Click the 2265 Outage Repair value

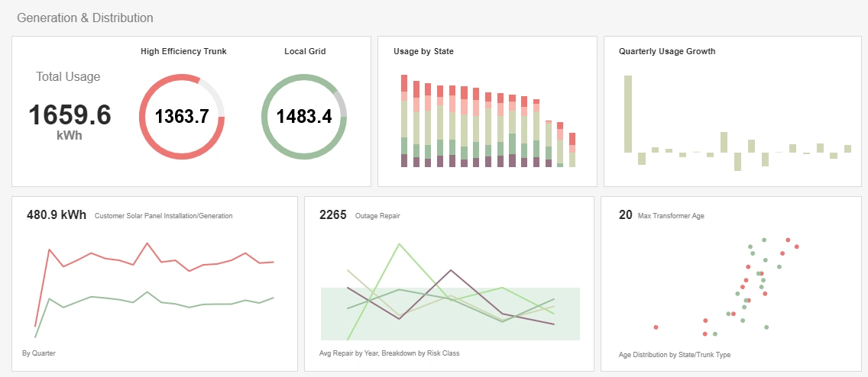(333, 215)
